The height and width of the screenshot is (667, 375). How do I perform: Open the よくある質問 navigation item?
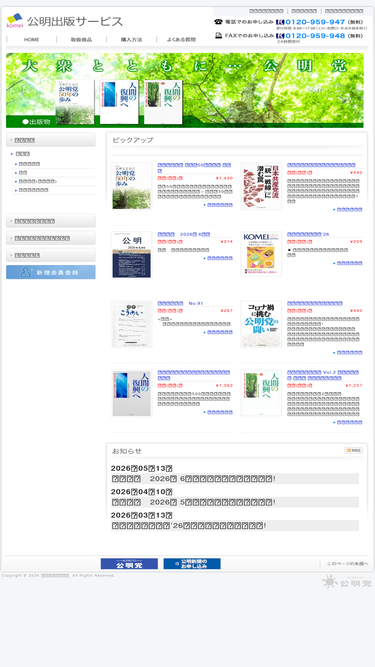point(181,40)
